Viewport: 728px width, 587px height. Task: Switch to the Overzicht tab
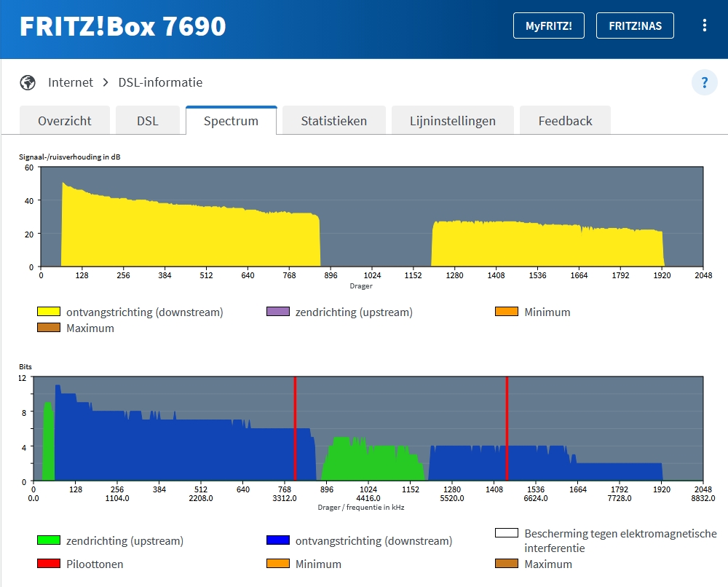[65, 121]
